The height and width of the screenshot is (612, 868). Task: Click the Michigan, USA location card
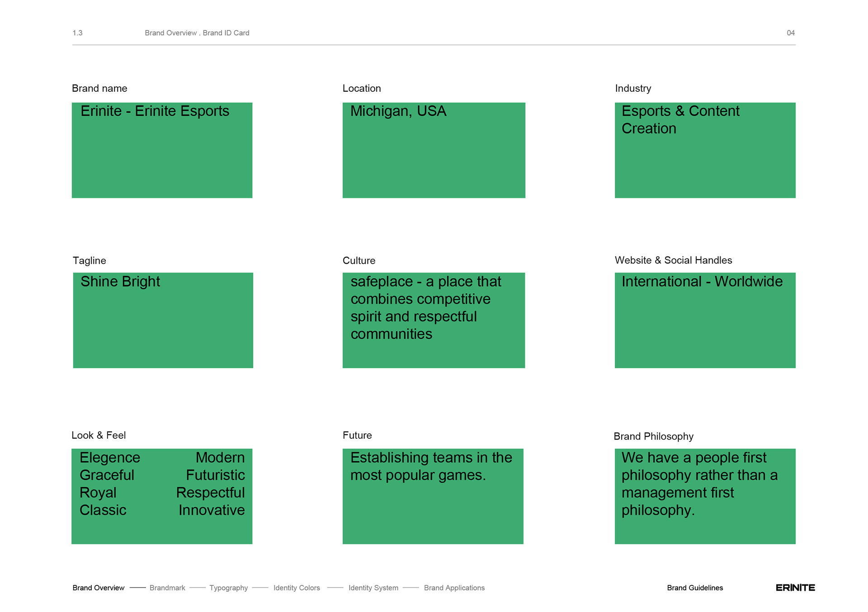434,150
